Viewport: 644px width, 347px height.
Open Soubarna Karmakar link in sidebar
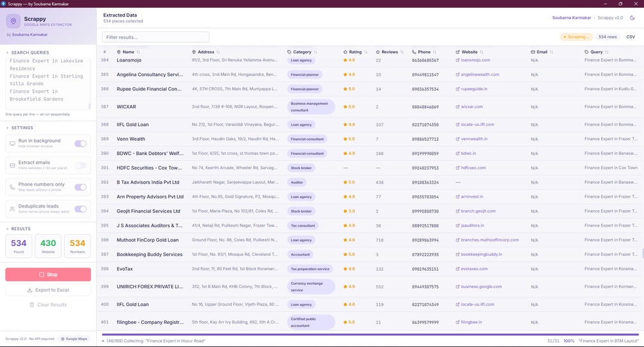(29, 35)
